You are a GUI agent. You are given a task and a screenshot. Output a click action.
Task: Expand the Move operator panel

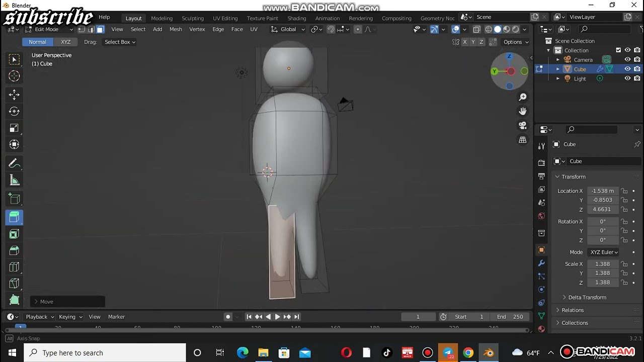point(67,302)
